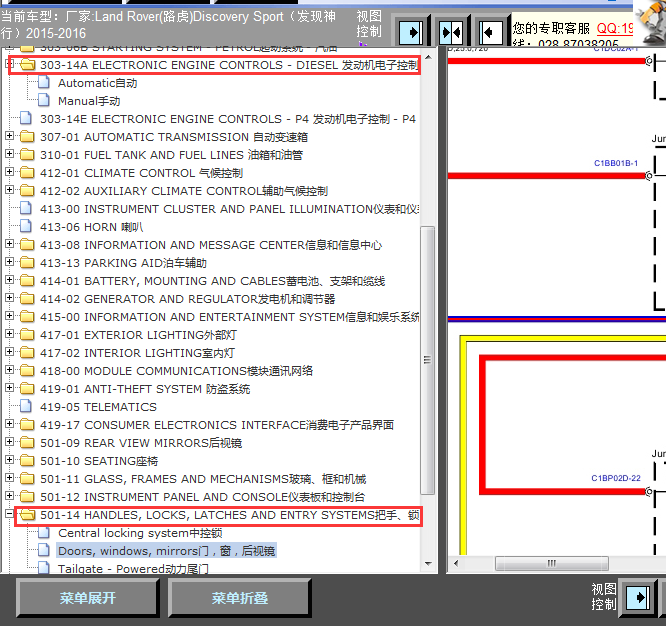Viewport: 666px width, 629px height.
Task: Expand the 417-01 Exterior Lighting node
Action: click(9, 334)
